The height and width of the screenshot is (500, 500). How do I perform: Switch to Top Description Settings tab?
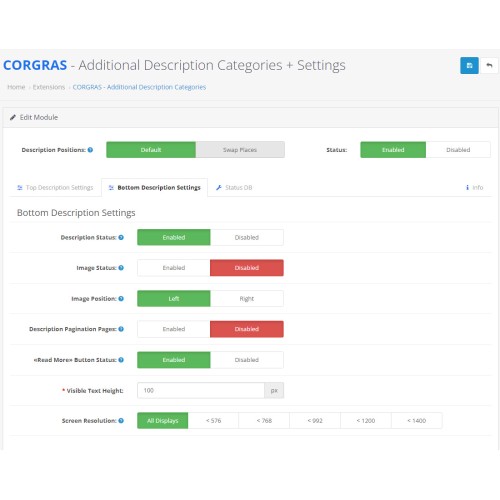tap(55, 188)
